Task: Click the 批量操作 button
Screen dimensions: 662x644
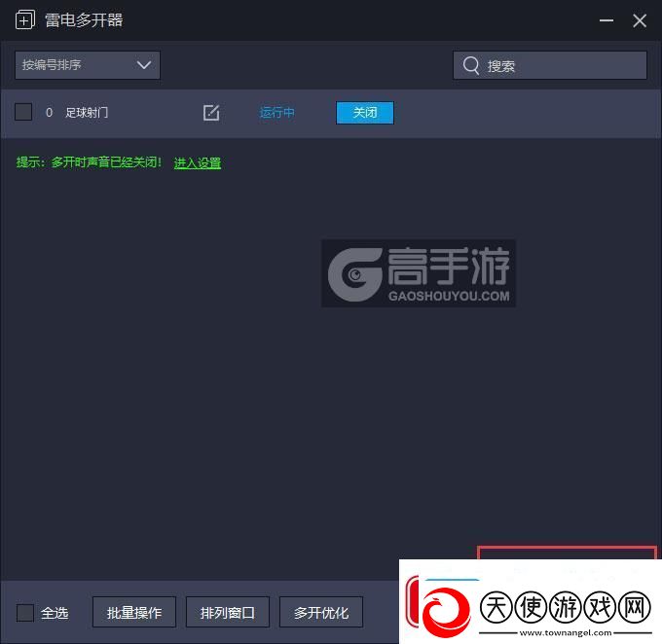Action: pyautogui.click(x=134, y=612)
